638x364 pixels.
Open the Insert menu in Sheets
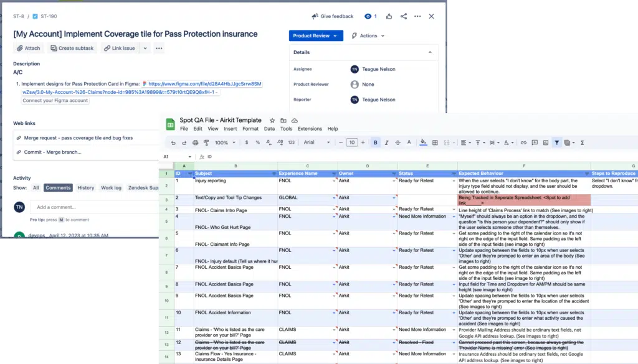(230, 129)
